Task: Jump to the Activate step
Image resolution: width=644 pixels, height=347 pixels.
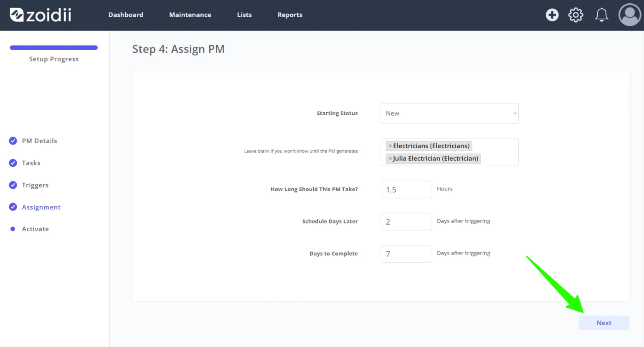Action: pyautogui.click(x=35, y=229)
